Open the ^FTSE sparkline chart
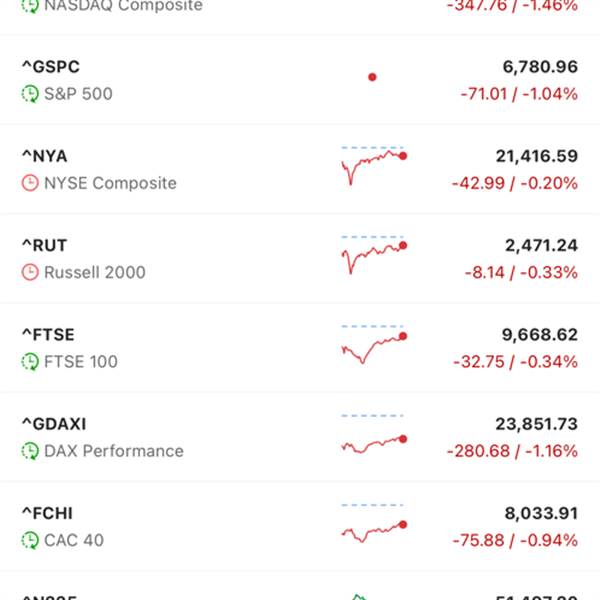The width and height of the screenshot is (600, 600). pyautogui.click(x=373, y=342)
